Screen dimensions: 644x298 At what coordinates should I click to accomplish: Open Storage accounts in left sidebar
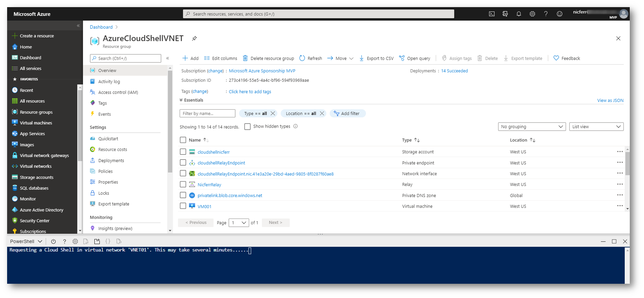point(37,177)
